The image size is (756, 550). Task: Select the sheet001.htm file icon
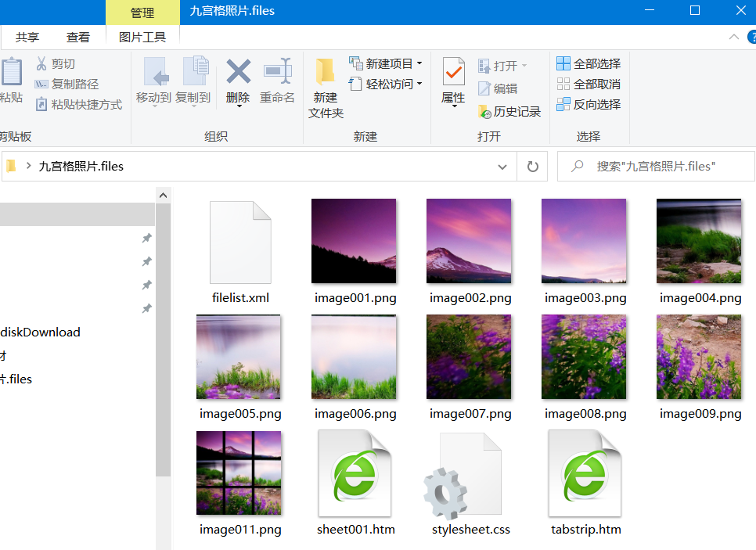[x=355, y=473]
